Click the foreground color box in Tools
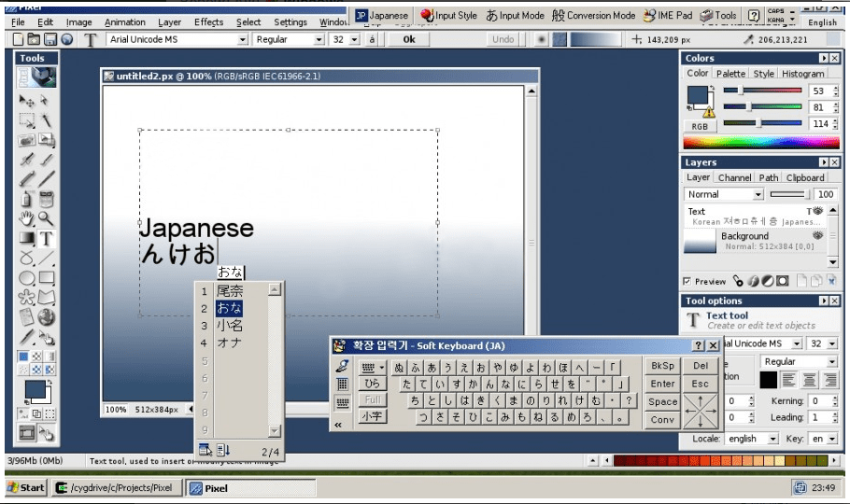850x504 pixels. tap(35, 391)
